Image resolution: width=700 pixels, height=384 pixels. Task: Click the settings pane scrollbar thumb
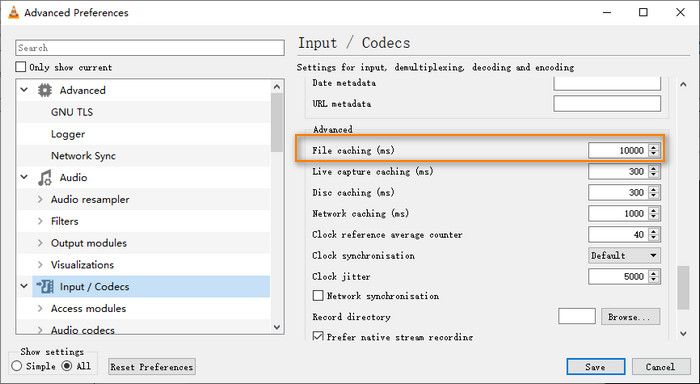tap(683, 288)
